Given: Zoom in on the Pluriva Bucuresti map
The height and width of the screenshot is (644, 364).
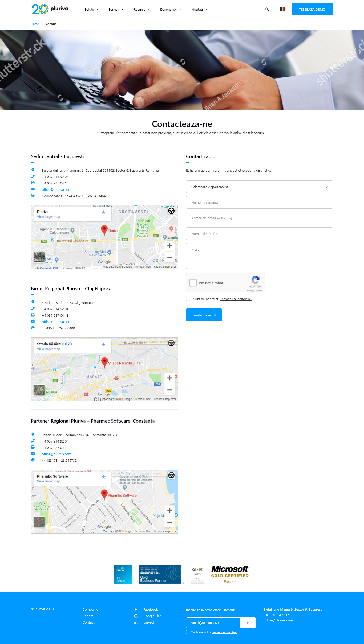Looking at the screenshot, I should pyautogui.click(x=170, y=246).
